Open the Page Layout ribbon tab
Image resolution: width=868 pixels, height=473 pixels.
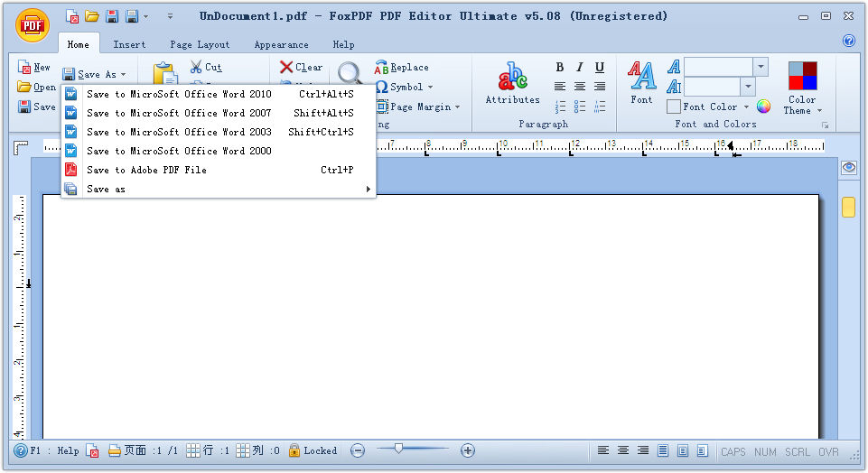coord(200,44)
